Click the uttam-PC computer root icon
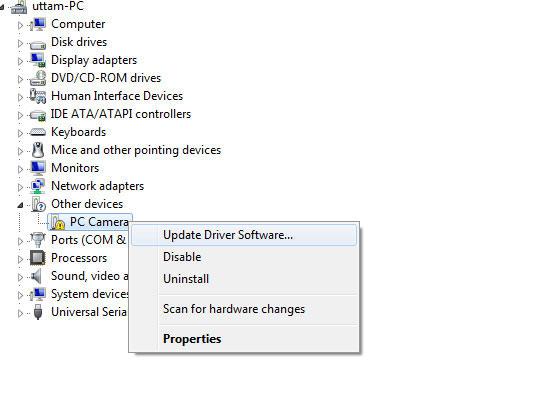Image resolution: width=550 pixels, height=401 pixels. pos(19,6)
